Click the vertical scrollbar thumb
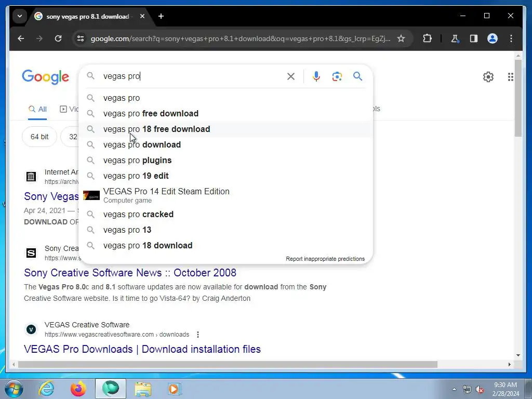This screenshot has height=399, width=532. (518, 98)
